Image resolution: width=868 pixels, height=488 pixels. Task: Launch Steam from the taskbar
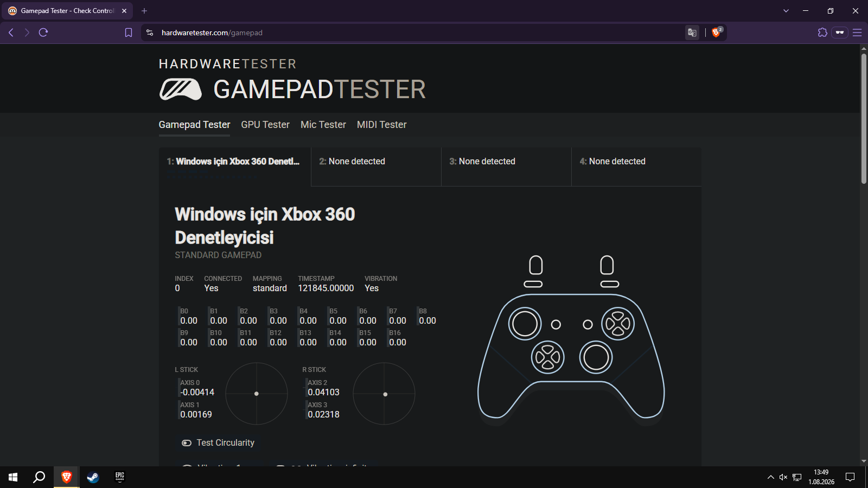coord(93,477)
